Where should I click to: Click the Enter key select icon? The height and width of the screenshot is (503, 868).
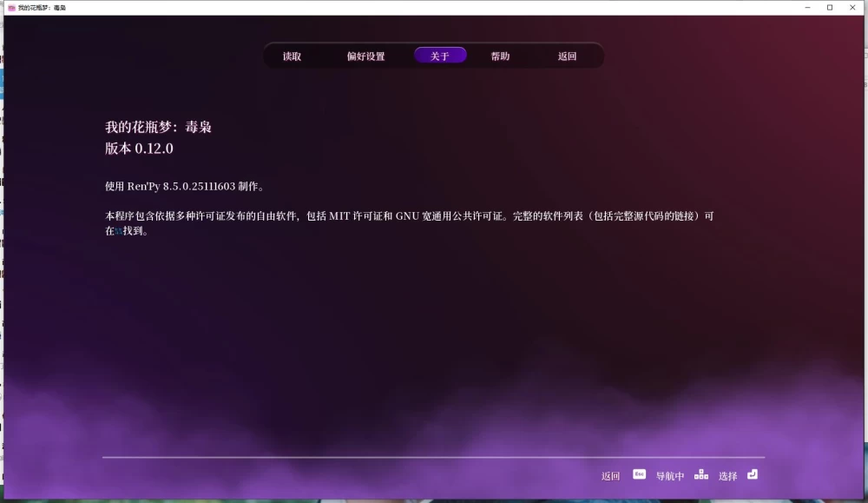(x=753, y=474)
